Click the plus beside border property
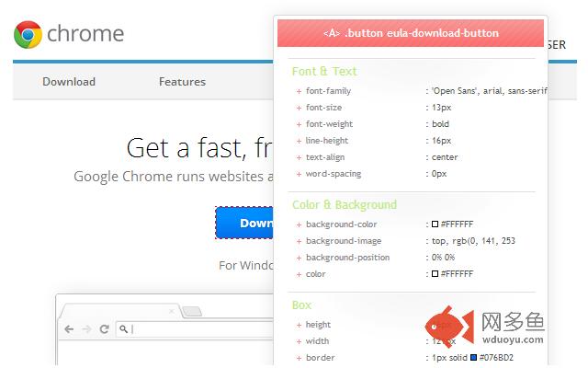This screenshot has width=588, height=368. click(x=299, y=358)
